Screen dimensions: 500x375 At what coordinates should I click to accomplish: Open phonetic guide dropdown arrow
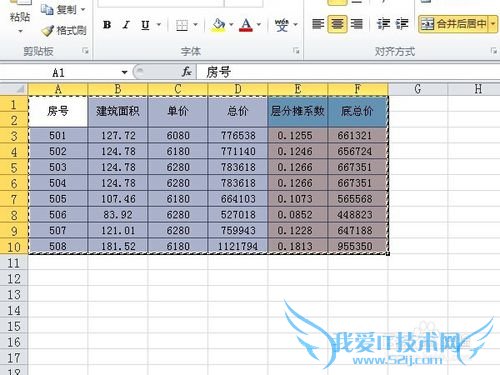[x=295, y=25]
